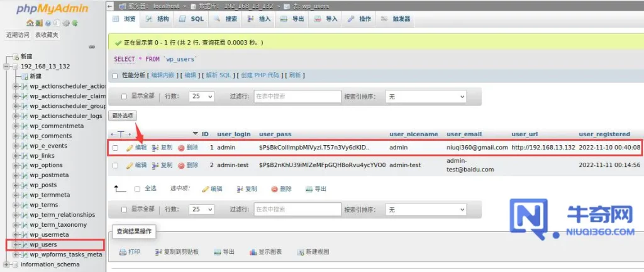Click the with-selected edit pencil icon
This screenshot has height=272, width=644.
206,189
